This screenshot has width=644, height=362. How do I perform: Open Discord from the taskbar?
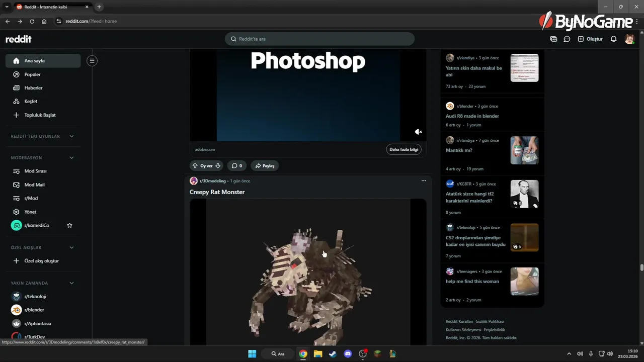(x=348, y=354)
